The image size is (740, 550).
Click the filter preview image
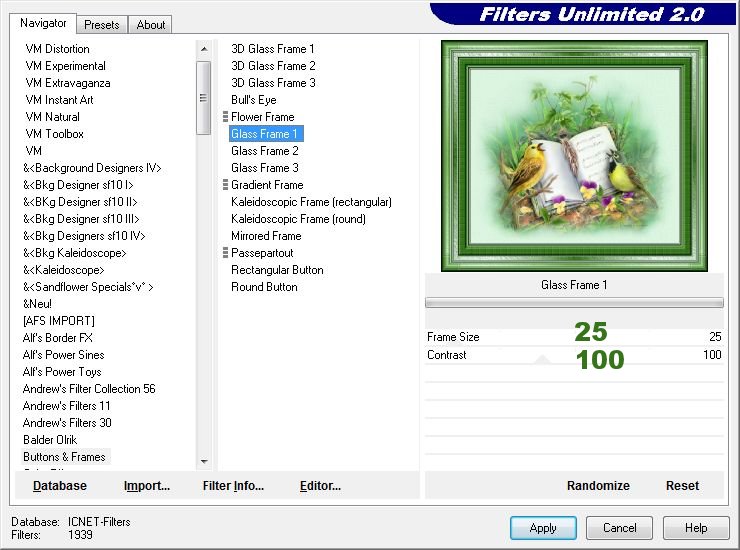(574, 156)
